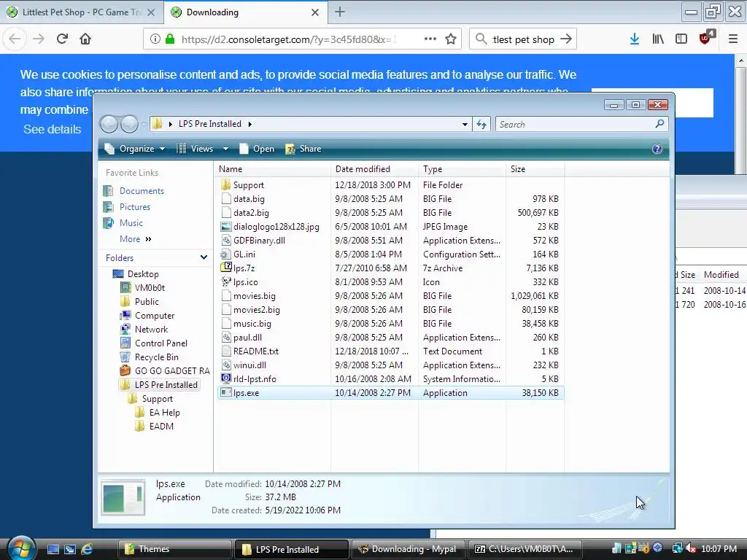
Task: Select GO GO GADGET RA folder
Action: 172,371
